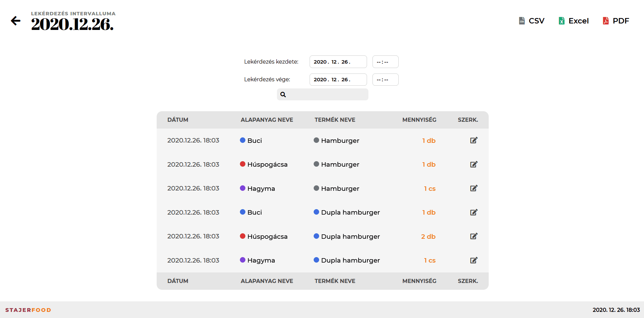644x318 pixels.
Task: Edit the Buci Dupla hamburger row
Action: (x=474, y=212)
